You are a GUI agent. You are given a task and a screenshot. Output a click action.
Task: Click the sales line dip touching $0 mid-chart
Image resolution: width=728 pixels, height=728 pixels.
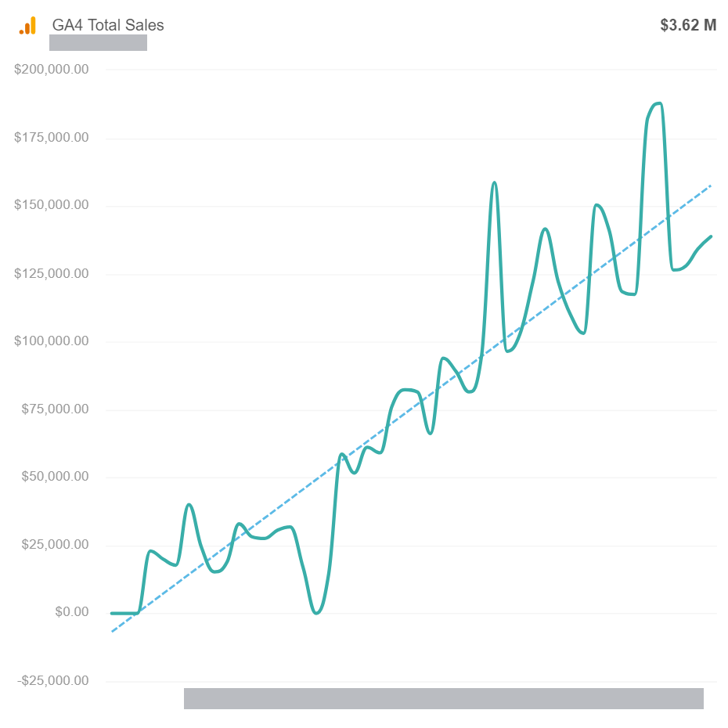coord(317,612)
